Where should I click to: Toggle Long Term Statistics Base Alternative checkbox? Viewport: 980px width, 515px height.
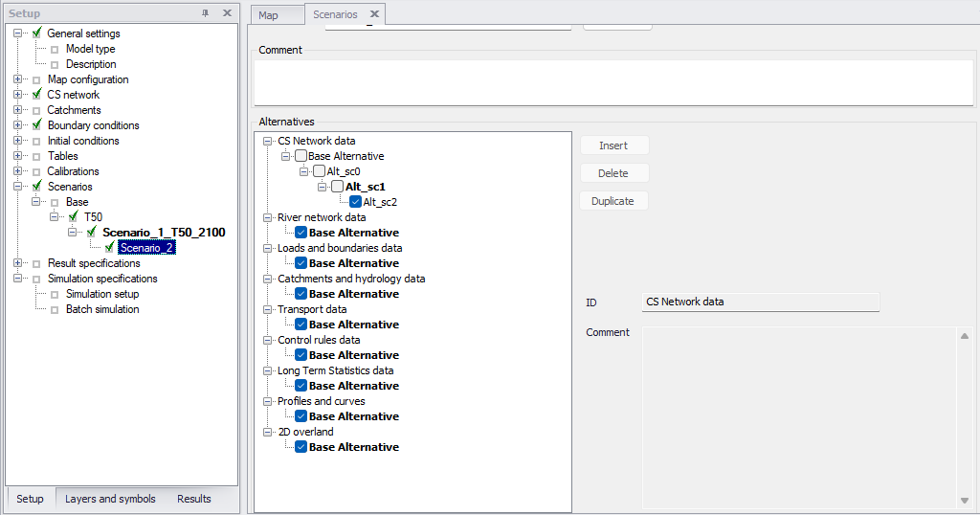tap(301, 386)
